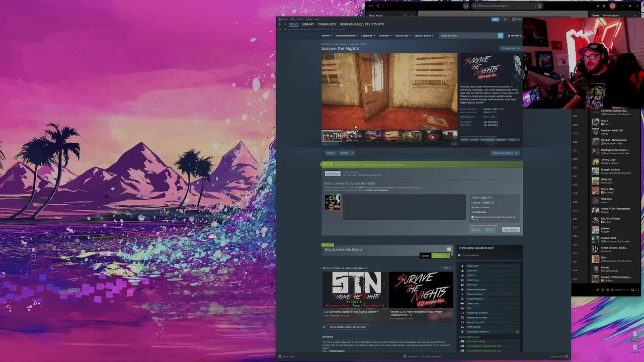Click the Windows platform icon in buy box
Image resolution: width=644 pixels, height=362 pixels.
(449, 249)
